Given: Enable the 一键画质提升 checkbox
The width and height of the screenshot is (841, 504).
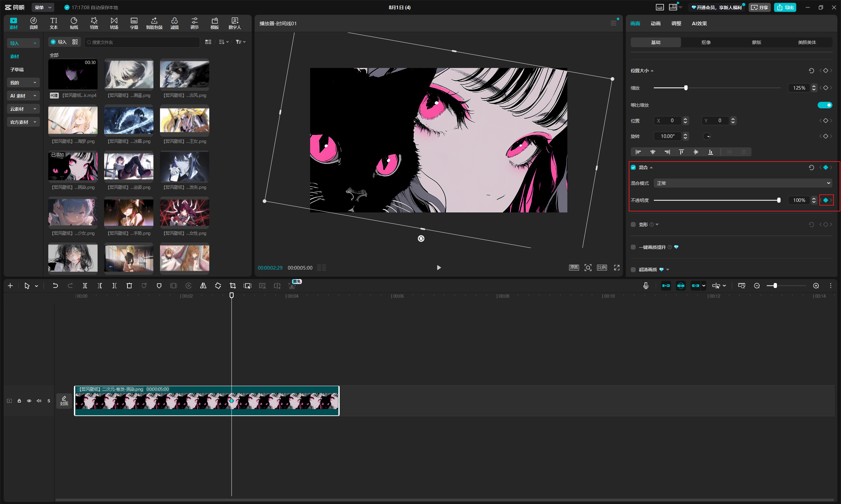Looking at the screenshot, I should tap(633, 247).
